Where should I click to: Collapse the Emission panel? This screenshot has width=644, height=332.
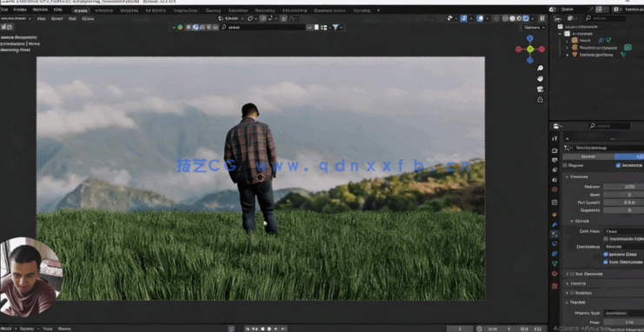tap(568, 176)
